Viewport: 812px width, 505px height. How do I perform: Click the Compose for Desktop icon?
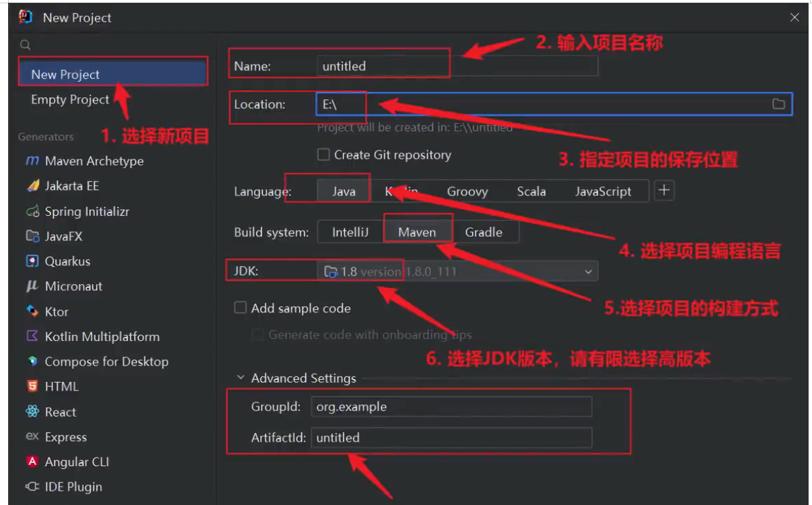pos(33,361)
